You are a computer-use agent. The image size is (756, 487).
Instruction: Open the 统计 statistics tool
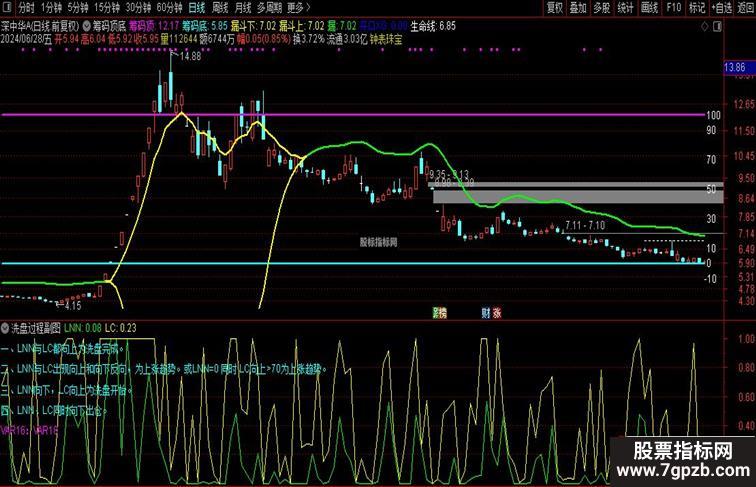pos(625,7)
